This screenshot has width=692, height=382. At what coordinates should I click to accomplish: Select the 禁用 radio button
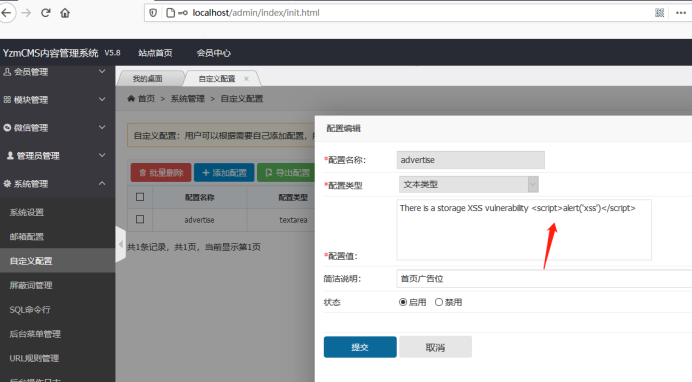(x=439, y=302)
